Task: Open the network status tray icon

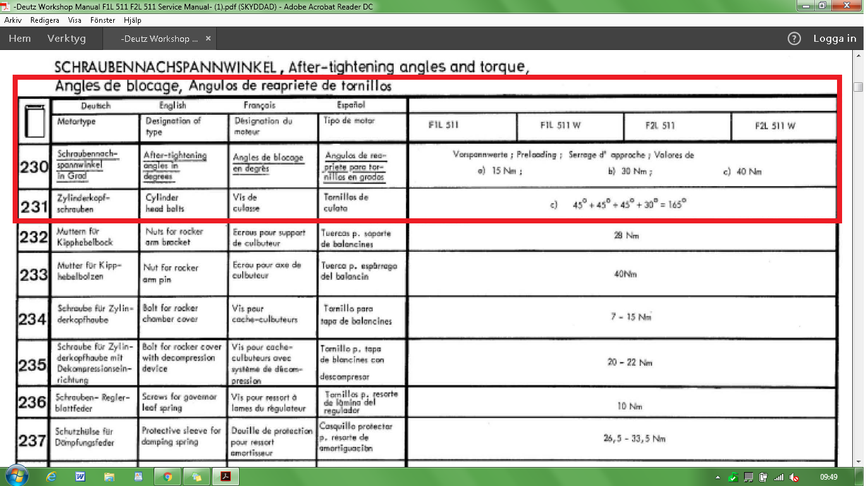Action: (779, 477)
